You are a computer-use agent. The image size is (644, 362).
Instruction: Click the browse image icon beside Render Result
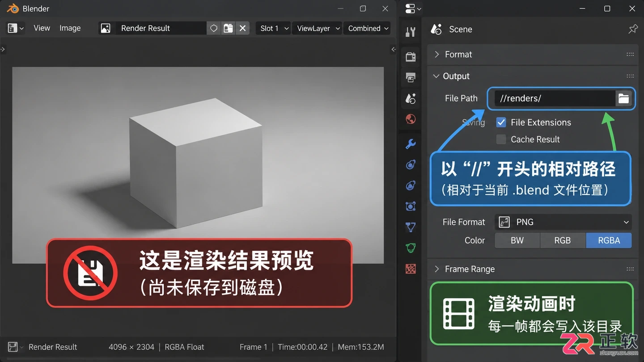click(x=106, y=28)
